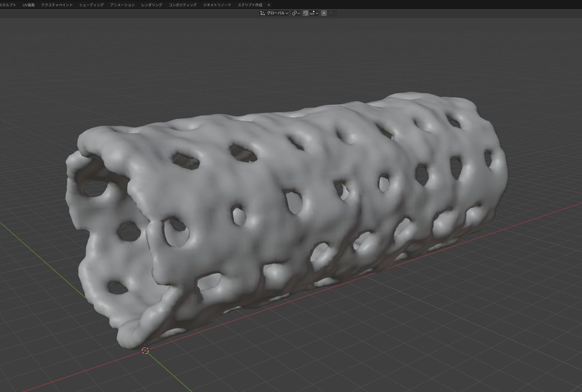Image resolution: width=582 pixels, height=392 pixels.
Task: Switch to アニメーション workspace tab
Action: pos(122,4)
